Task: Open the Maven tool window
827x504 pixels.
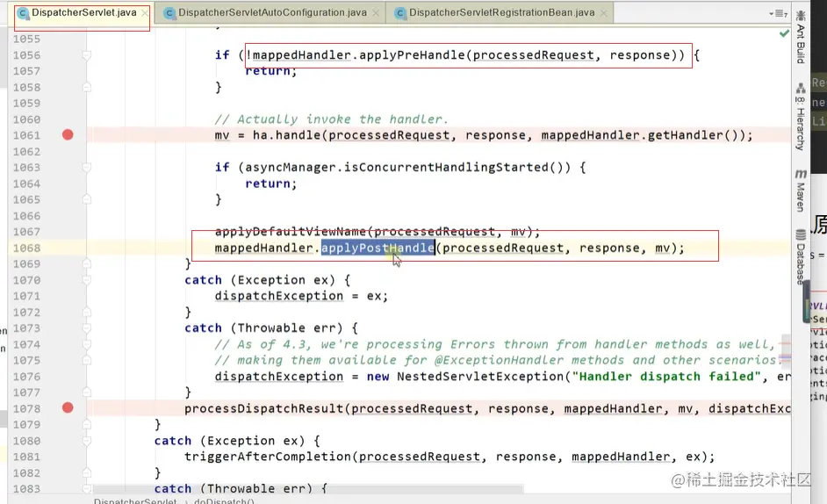Action: point(801,191)
